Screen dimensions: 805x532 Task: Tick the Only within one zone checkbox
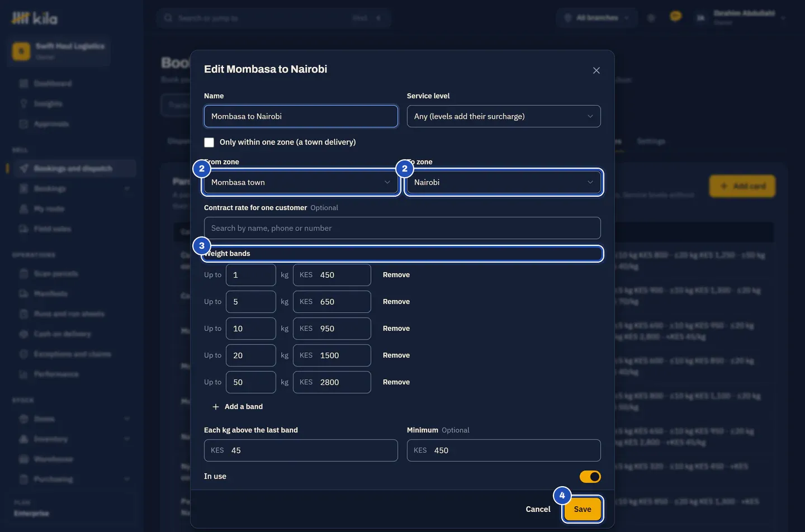(x=209, y=142)
